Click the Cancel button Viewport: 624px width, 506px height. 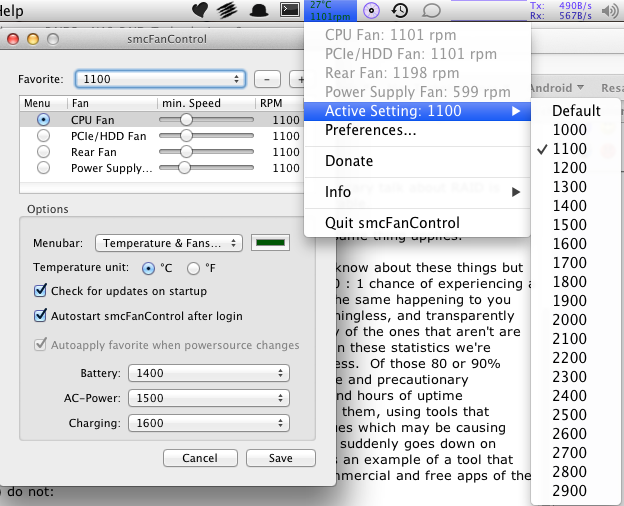point(200,458)
